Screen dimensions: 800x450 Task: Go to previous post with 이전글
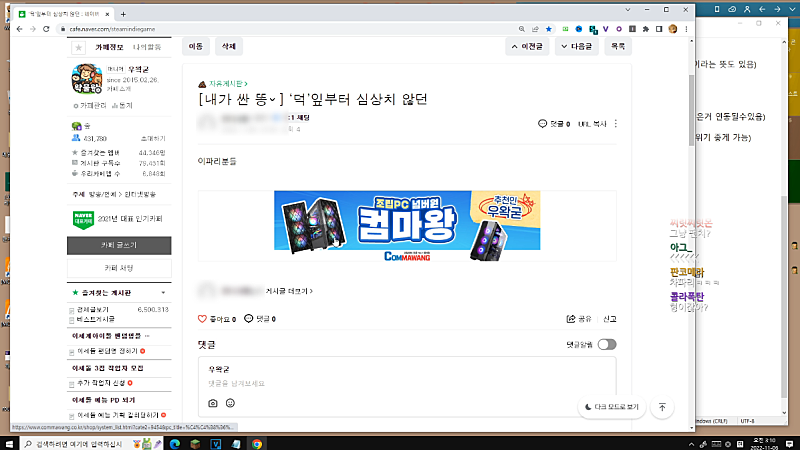tap(527, 46)
